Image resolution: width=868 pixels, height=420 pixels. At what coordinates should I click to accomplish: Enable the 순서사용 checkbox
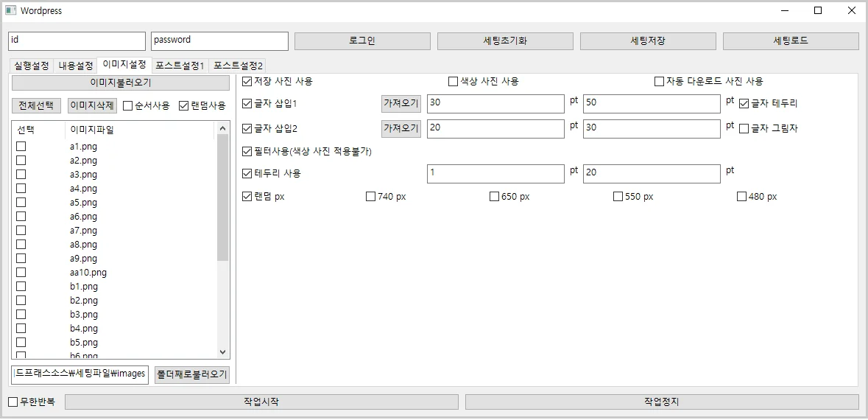(128, 106)
